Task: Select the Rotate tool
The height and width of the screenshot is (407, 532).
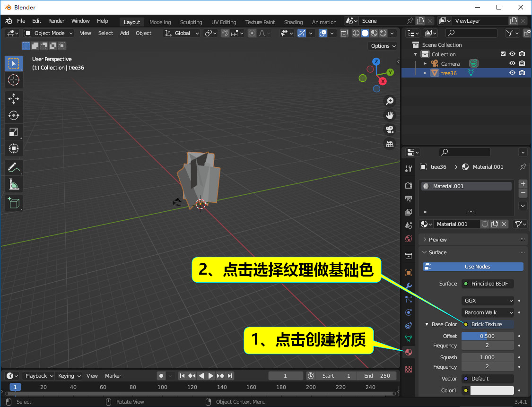Action: tap(14, 115)
